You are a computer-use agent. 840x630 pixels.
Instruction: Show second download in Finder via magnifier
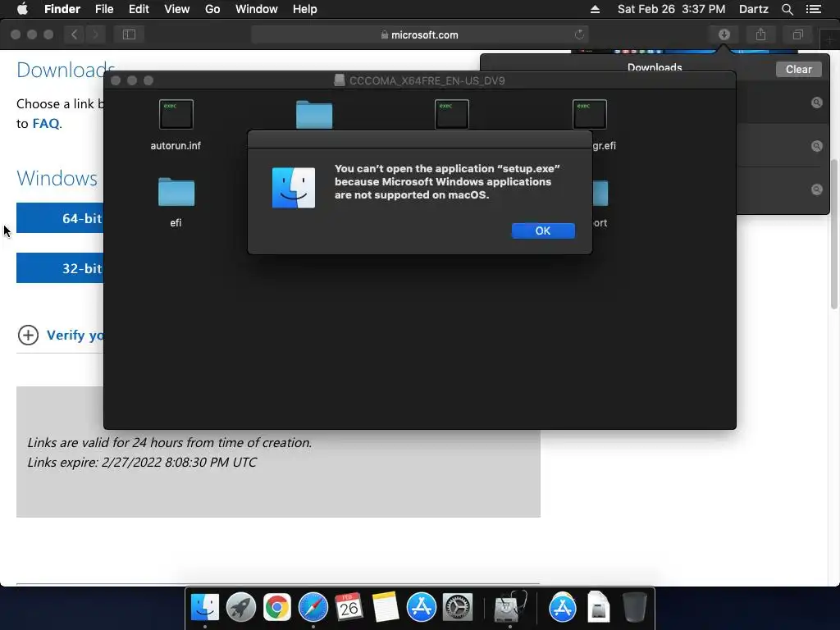coord(816,146)
